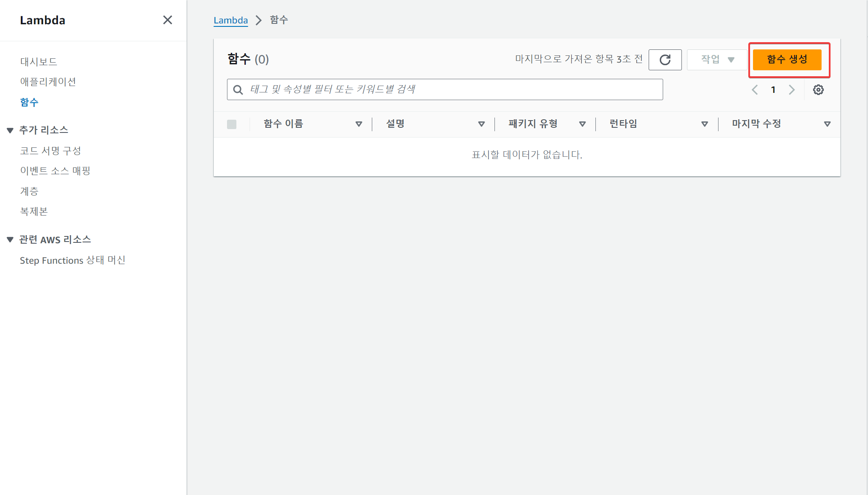868x495 pixels.
Task: Open 애플리케이션 in sidebar
Action: [x=48, y=82]
